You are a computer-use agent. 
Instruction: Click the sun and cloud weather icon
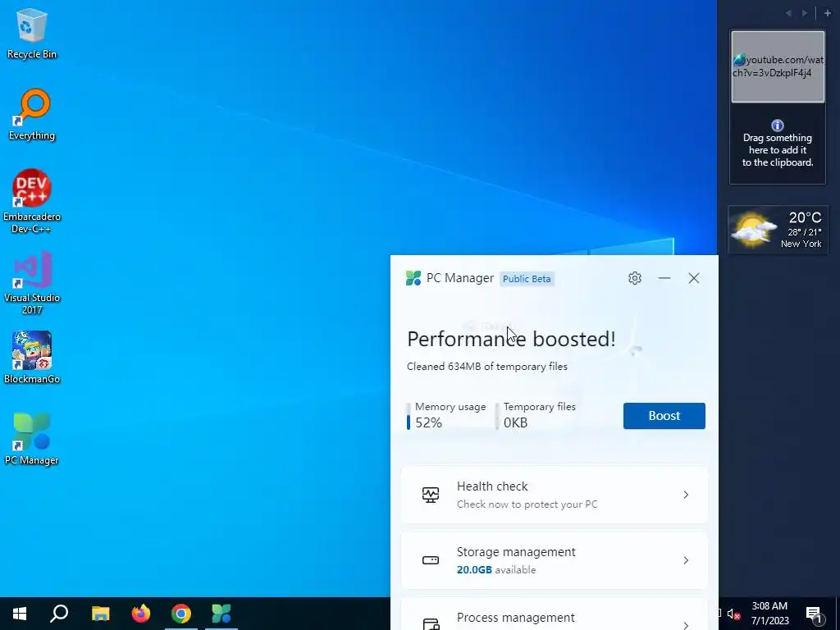pyautogui.click(x=753, y=230)
